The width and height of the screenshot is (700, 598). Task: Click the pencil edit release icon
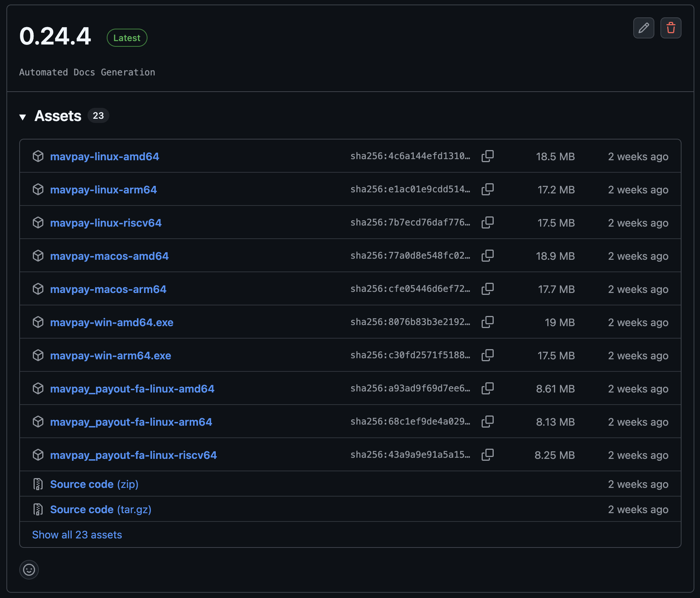click(x=643, y=28)
